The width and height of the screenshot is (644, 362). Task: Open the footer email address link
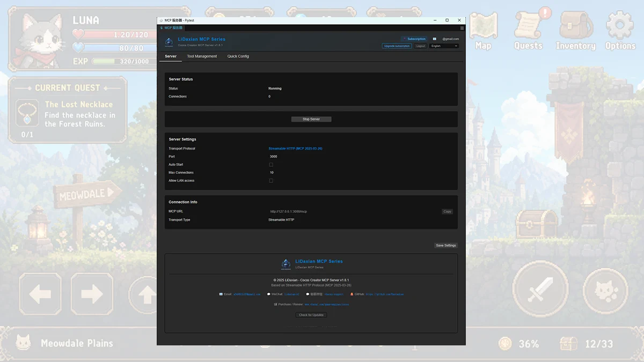click(x=247, y=294)
